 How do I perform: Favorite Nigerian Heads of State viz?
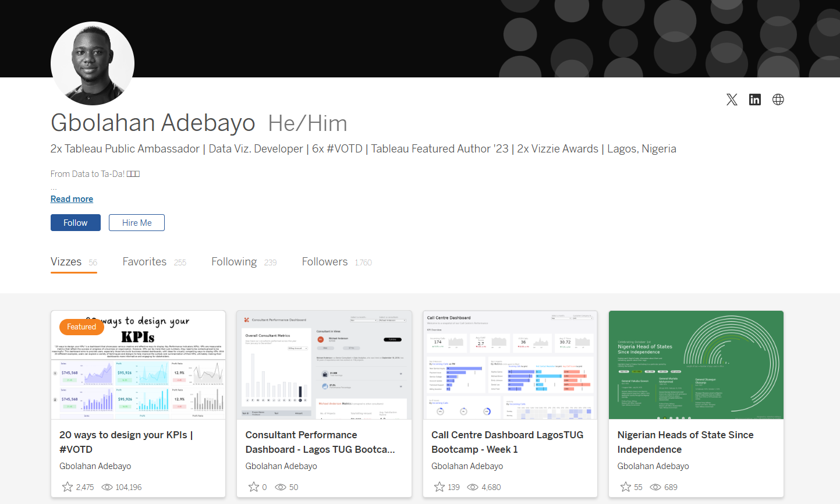[626, 487]
